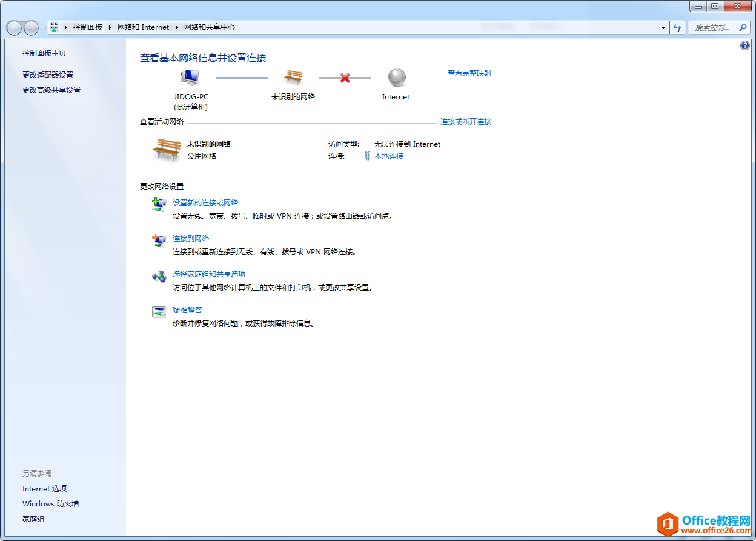Click 连接或断开连接 link
The image size is (756, 541).
pyautogui.click(x=466, y=121)
